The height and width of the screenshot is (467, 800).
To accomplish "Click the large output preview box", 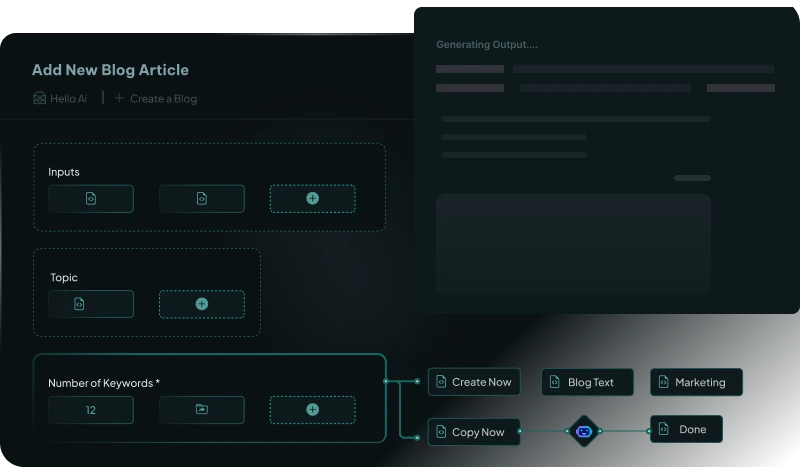I will (x=573, y=244).
